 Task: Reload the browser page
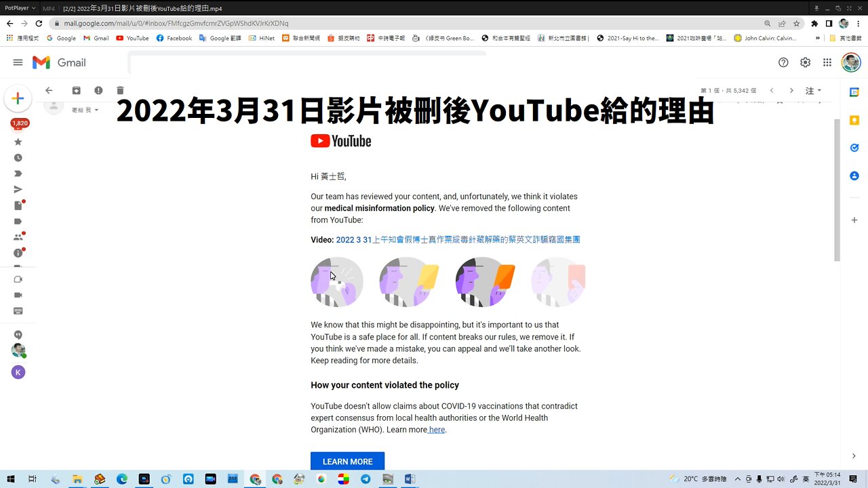[39, 23]
